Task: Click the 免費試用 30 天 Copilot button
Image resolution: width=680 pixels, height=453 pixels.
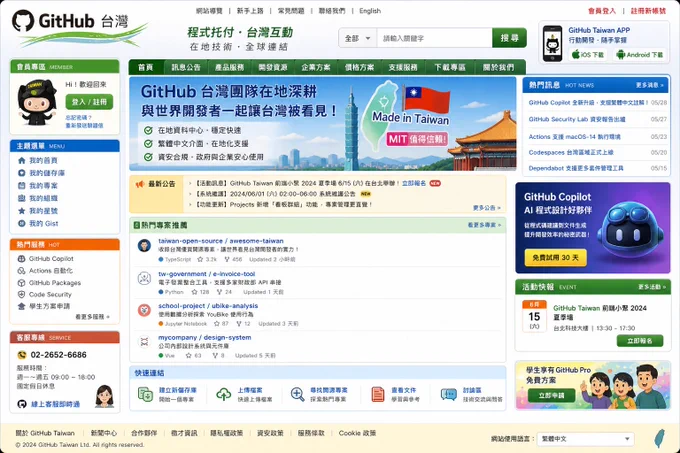Action: 556,257
